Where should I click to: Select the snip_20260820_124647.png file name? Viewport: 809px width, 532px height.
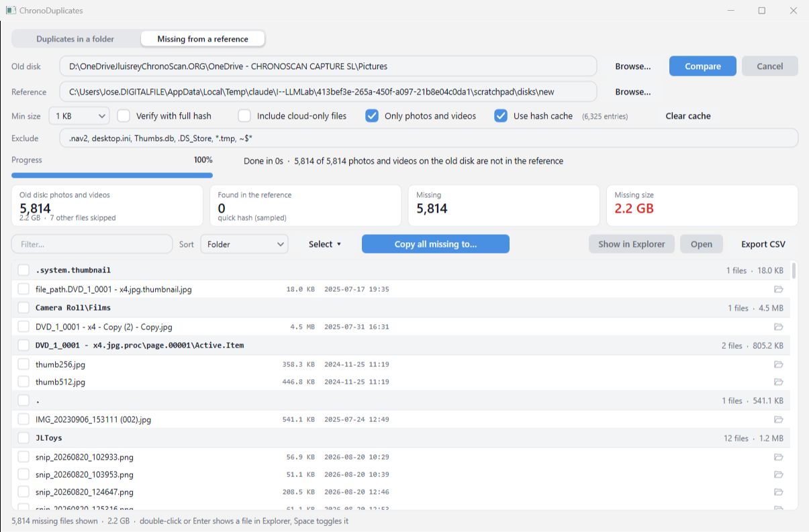85,492
